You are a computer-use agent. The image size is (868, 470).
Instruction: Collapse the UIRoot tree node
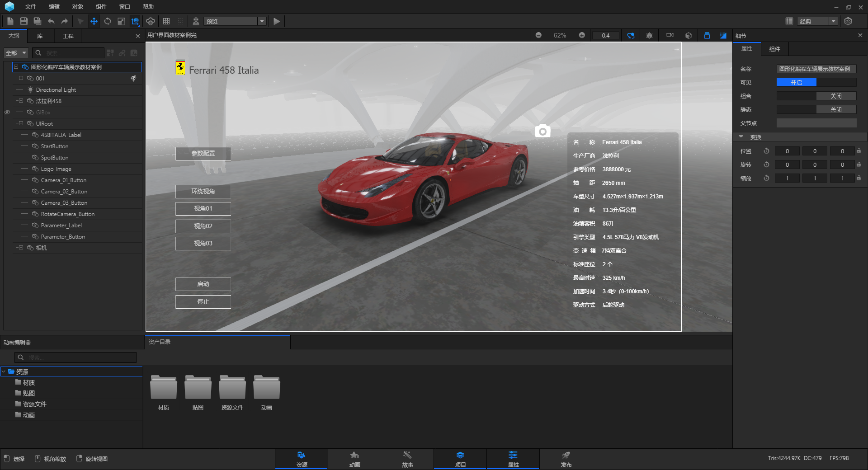pyautogui.click(x=21, y=123)
